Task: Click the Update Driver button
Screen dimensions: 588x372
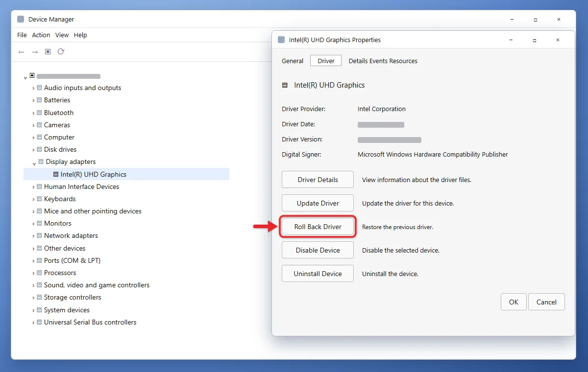Action: [x=318, y=203]
